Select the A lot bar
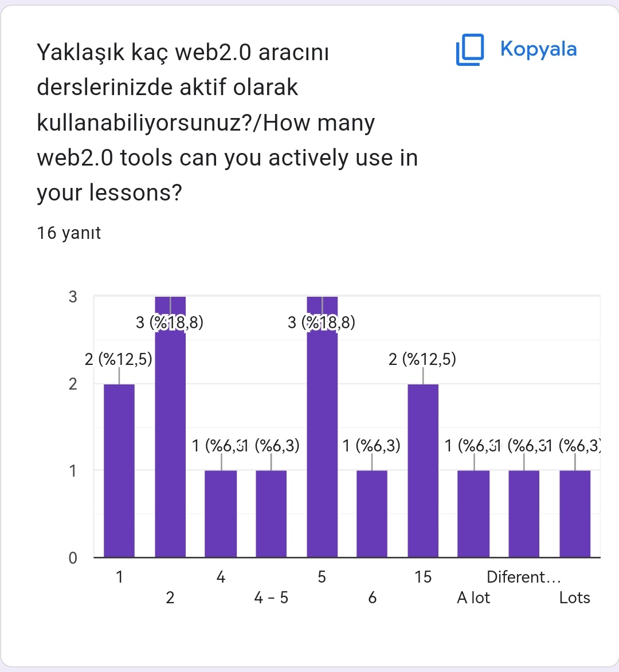Viewport: 619px width, 672px height. tap(473, 513)
